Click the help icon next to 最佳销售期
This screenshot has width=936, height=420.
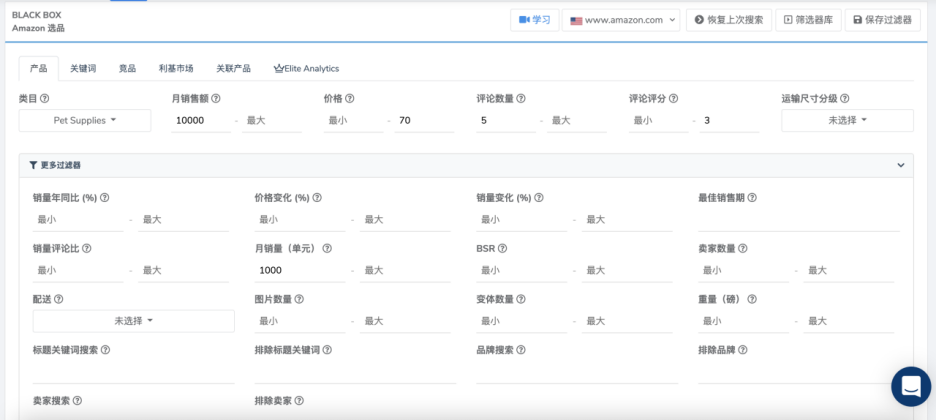[x=752, y=198]
